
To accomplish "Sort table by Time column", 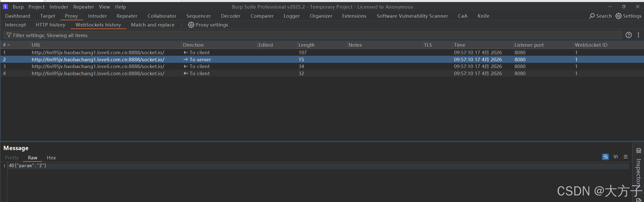I will click(x=483, y=45).
